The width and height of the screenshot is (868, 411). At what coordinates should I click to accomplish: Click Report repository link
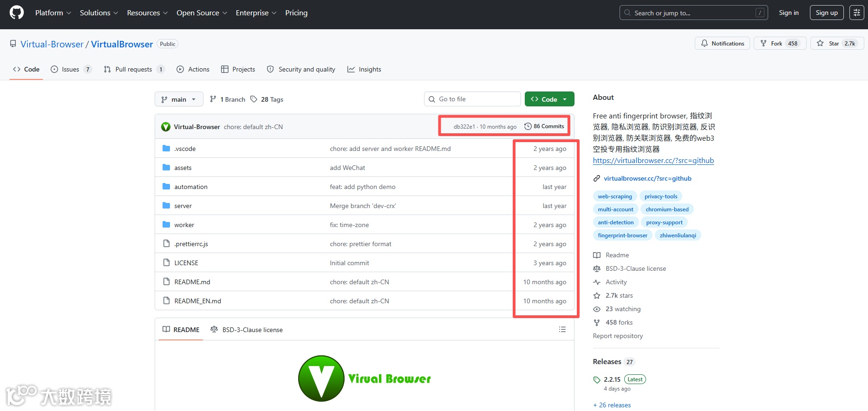coord(618,336)
